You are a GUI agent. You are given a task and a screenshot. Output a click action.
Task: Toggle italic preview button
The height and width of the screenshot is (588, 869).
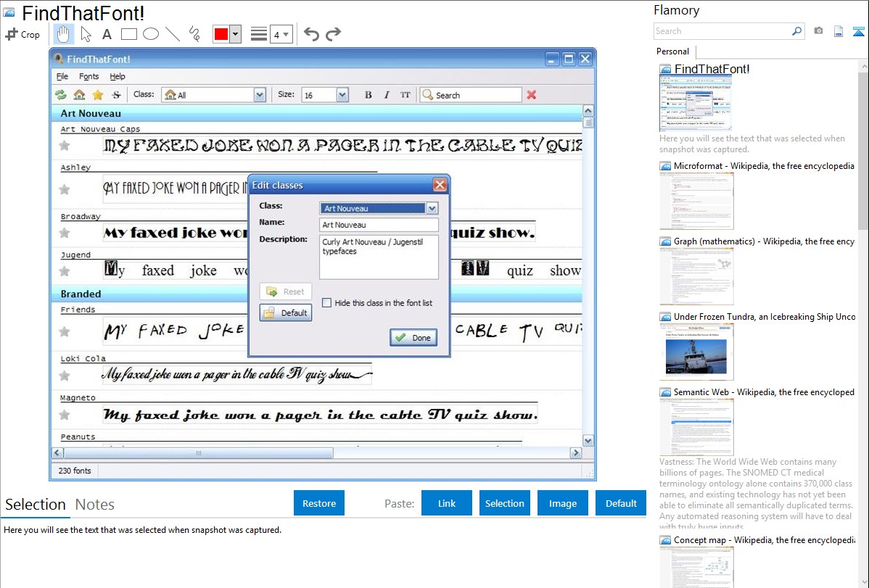coord(387,95)
